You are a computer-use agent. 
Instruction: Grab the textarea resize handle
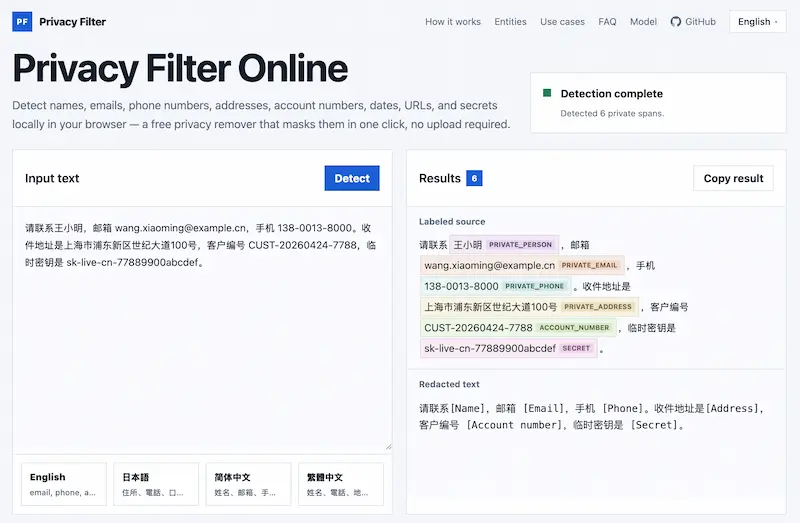point(388,446)
